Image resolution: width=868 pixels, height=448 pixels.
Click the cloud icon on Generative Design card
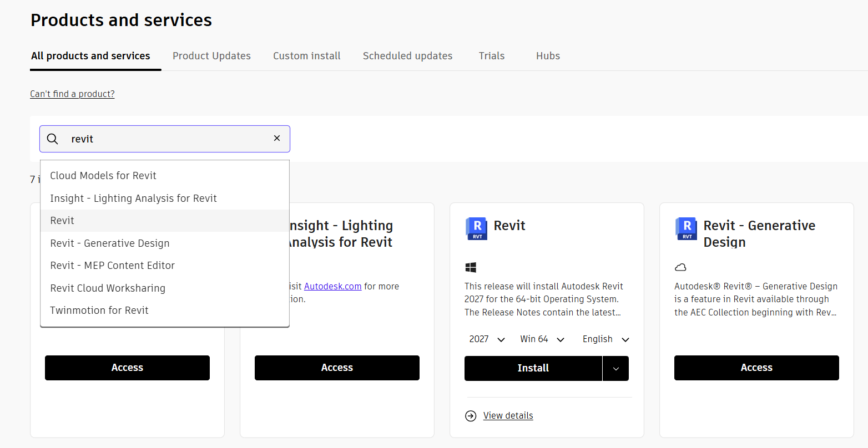680,267
